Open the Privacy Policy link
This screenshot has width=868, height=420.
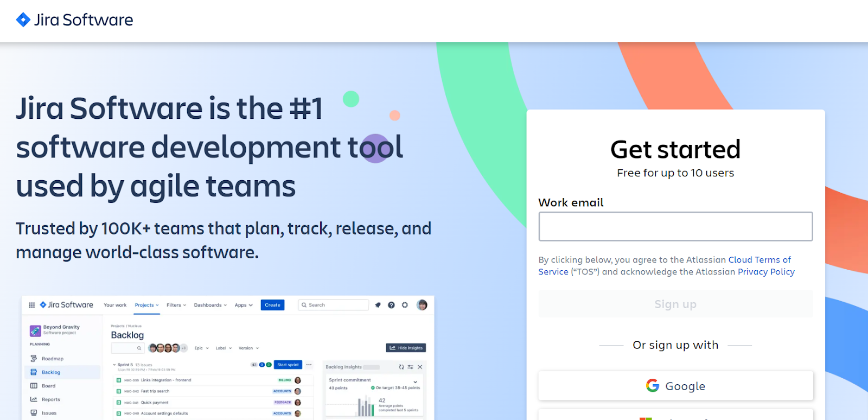[766, 272]
